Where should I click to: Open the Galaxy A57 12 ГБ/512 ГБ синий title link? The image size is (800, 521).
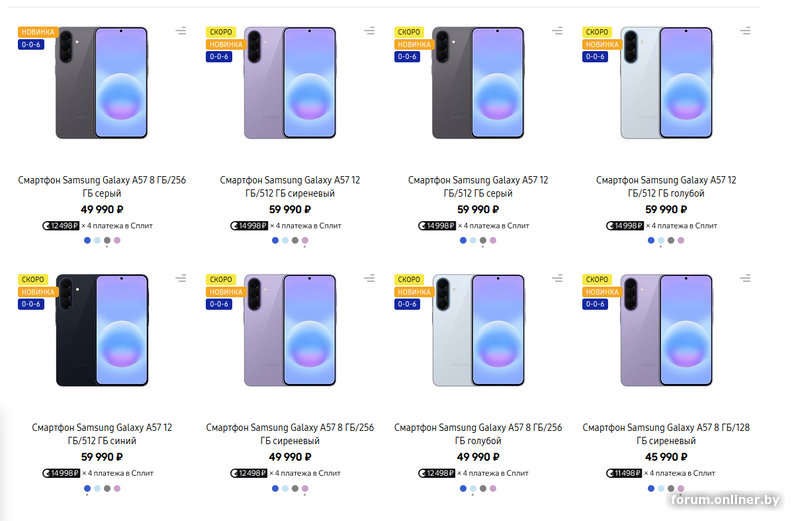(100, 433)
